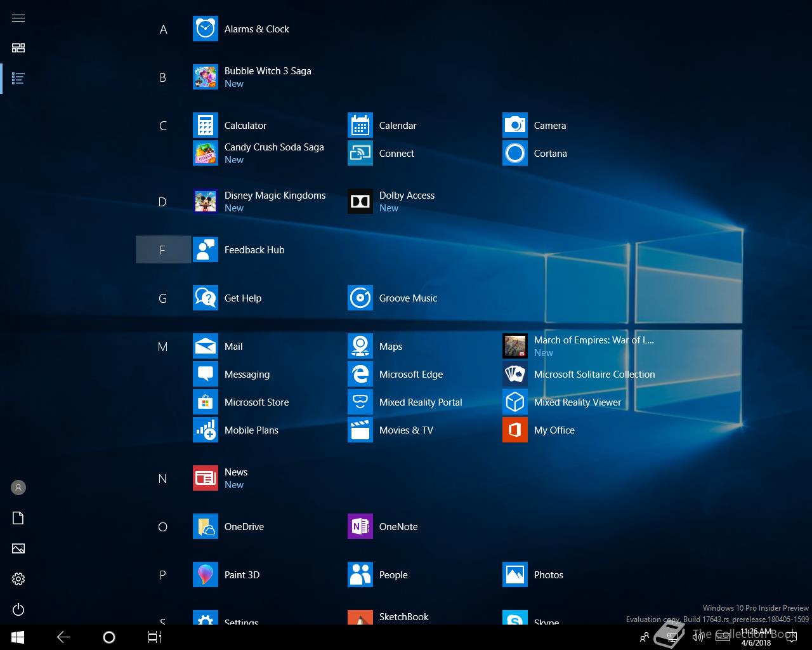812x650 pixels.
Task: Open Task View on taskbar
Action: coord(155,637)
